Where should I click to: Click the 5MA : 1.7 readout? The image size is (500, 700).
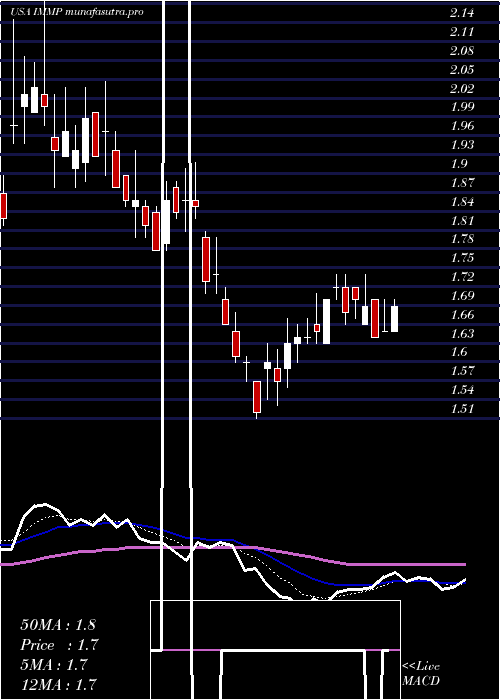pos(54,665)
